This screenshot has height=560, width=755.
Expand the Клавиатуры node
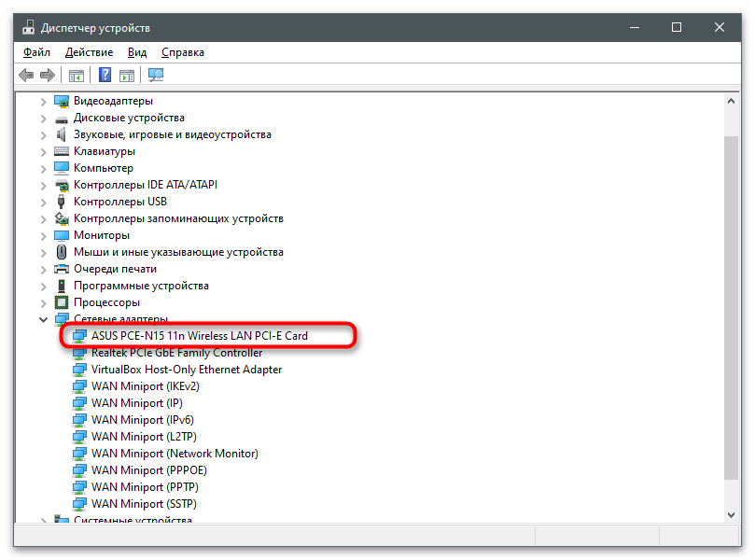pos(43,152)
